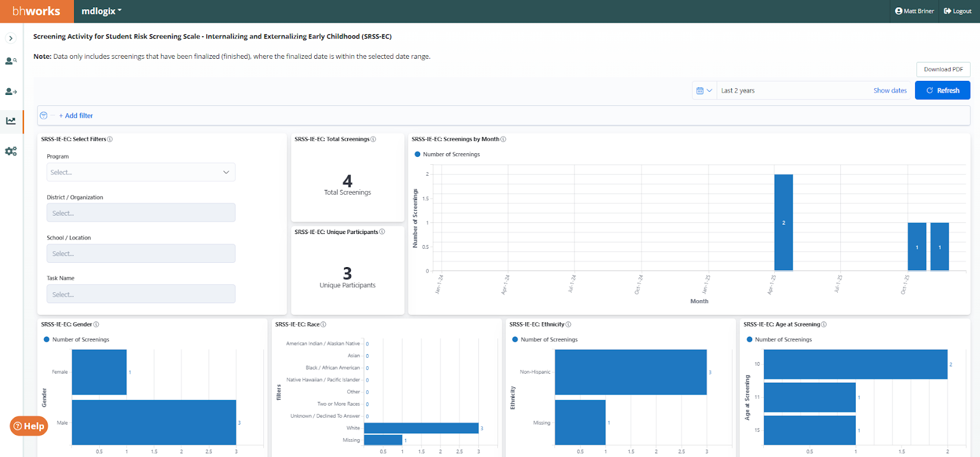Screen dimensions: 980x457
Task: Toggle Number of Screenings legend in Ethnicity chart
Action: click(x=545, y=339)
